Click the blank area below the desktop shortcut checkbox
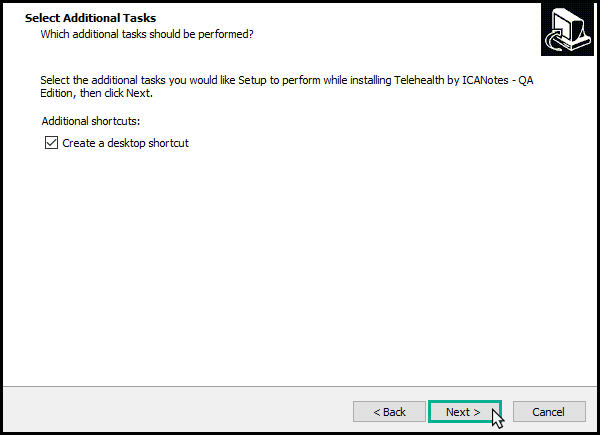600x435 pixels. click(x=200, y=250)
